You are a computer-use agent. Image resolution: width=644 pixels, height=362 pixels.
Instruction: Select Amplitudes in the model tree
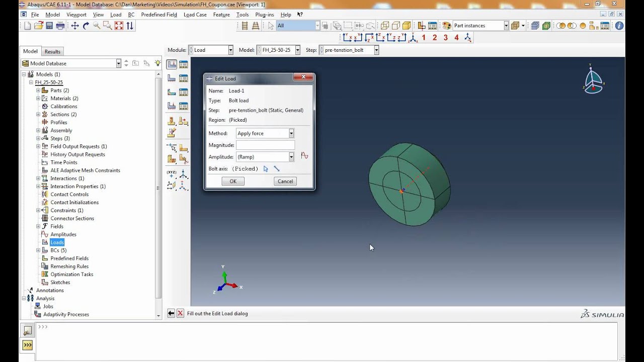click(x=63, y=234)
